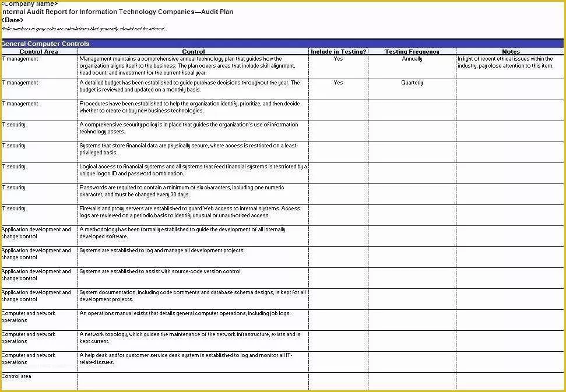Select the 'Annually' testing frequency cell
This screenshot has width=566, height=392.
(x=412, y=67)
